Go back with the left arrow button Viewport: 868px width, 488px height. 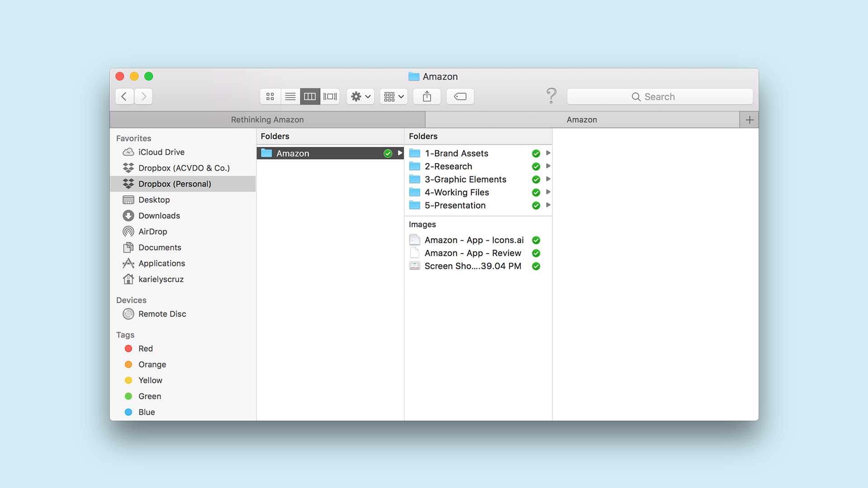click(124, 96)
